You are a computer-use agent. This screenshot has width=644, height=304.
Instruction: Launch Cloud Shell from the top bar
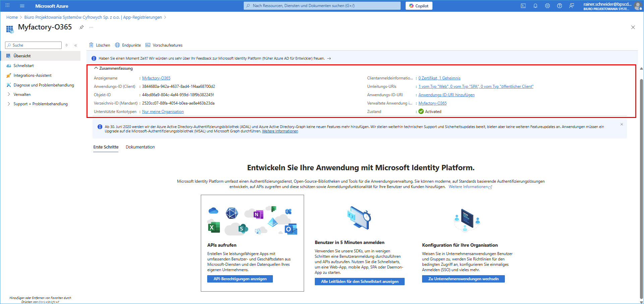pyautogui.click(x=523, y=6)
